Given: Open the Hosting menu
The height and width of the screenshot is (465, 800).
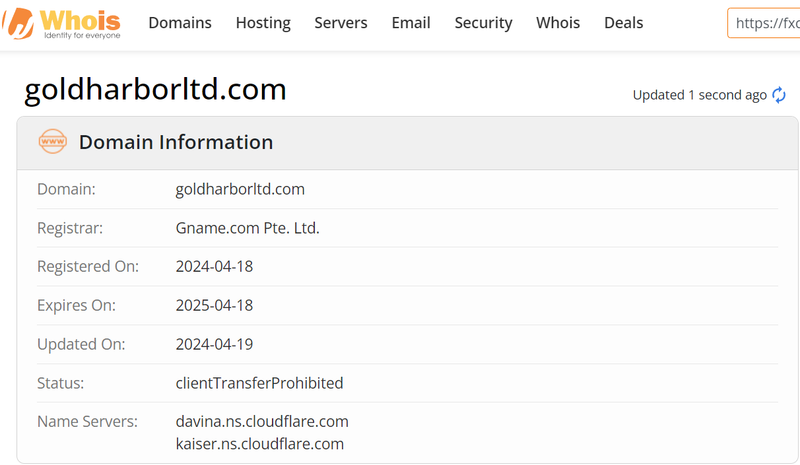Looking at the screenshot, I should click(x=263, y=23).
